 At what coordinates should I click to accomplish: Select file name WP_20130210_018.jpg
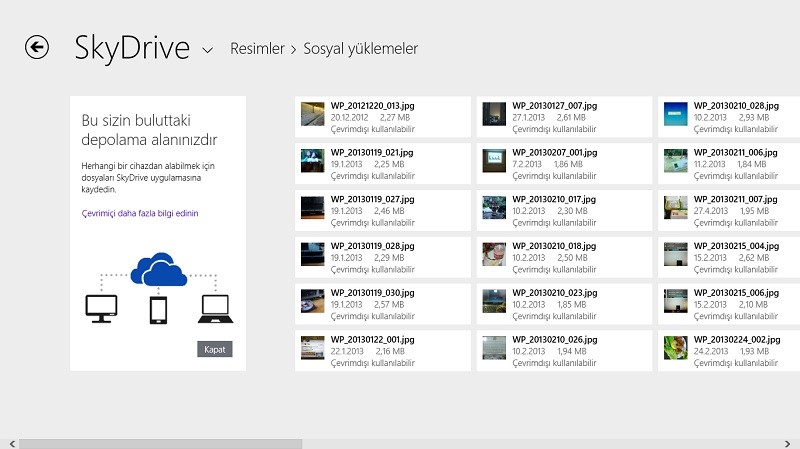[x=554, y=246]
